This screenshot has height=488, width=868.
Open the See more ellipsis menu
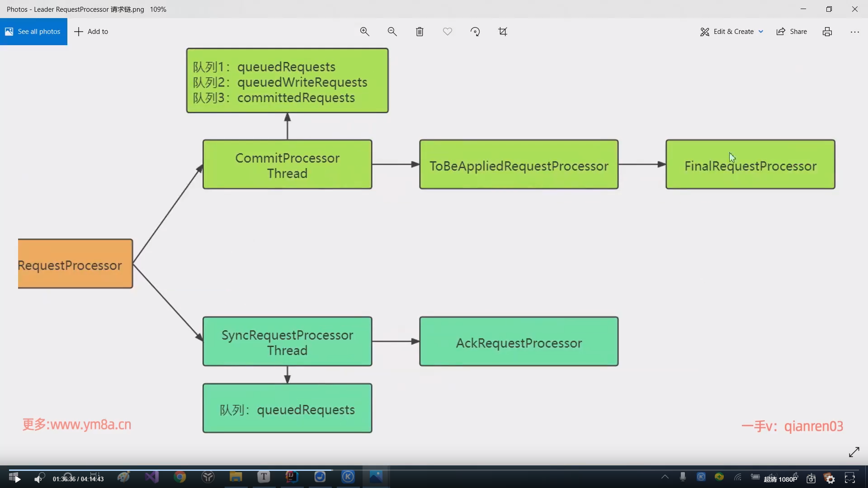(x=854, y=32)
